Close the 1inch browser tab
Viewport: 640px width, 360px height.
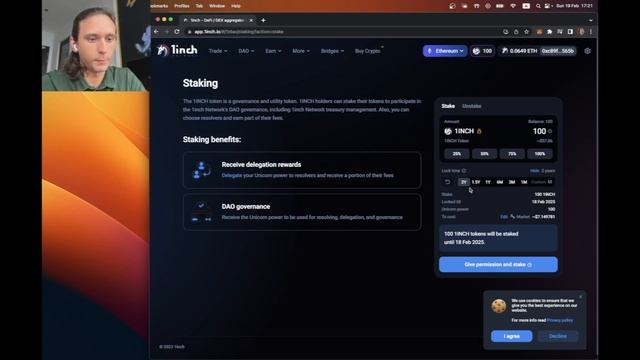pyautogui.click(x=251, y=20)
